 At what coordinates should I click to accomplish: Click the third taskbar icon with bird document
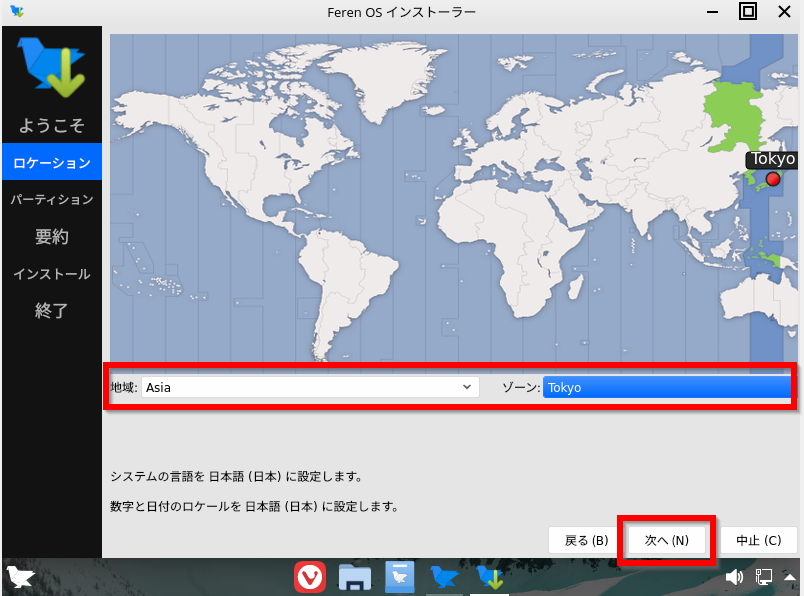coord(400,577)
